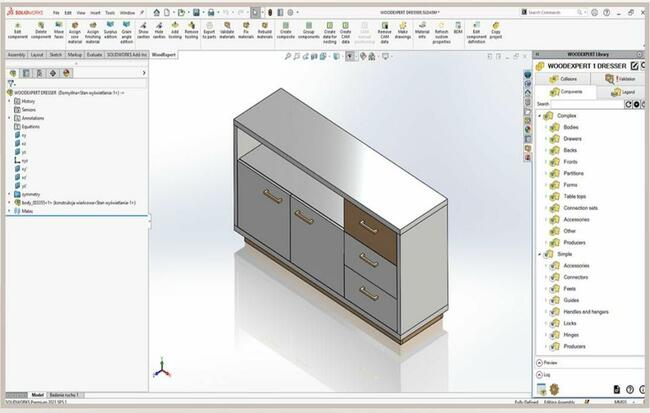This screenshot has height=413, width=650.
Task: Switch to the Sketch ribbon tab
Action: 56,55
